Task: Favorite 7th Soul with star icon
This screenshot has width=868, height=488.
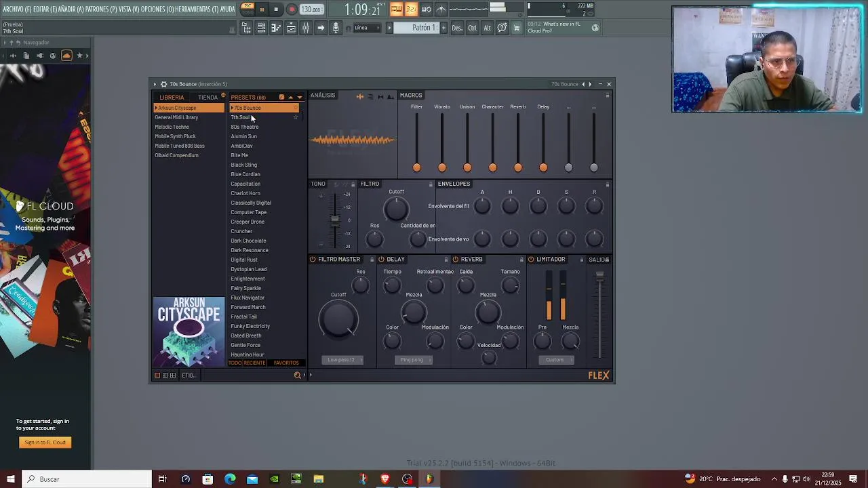Action: [x=296, y=117]
